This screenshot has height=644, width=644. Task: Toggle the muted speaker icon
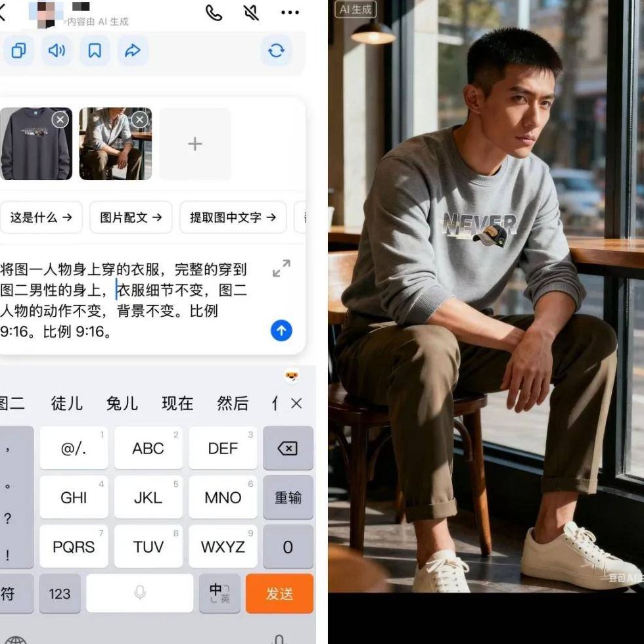[251, 12]
